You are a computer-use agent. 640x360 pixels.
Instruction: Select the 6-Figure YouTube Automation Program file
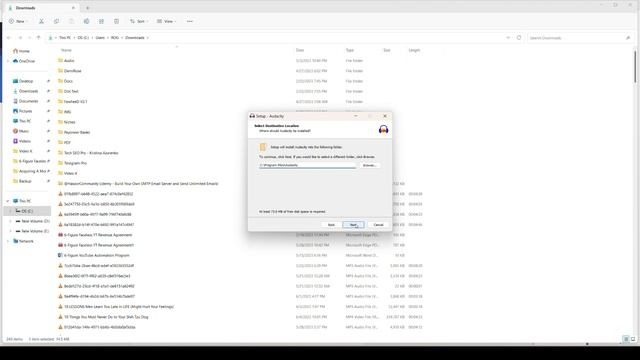click(x=96, y=256)
